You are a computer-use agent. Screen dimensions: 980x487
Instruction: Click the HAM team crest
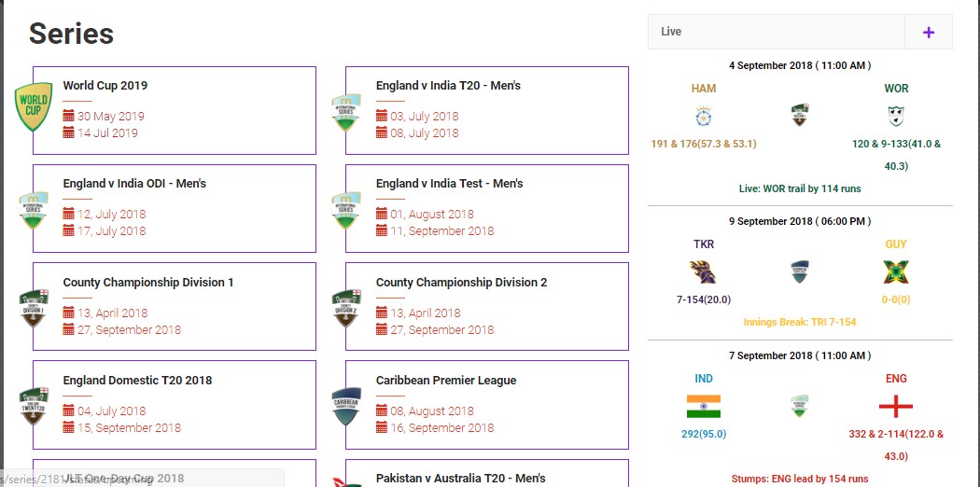[703, 117]
